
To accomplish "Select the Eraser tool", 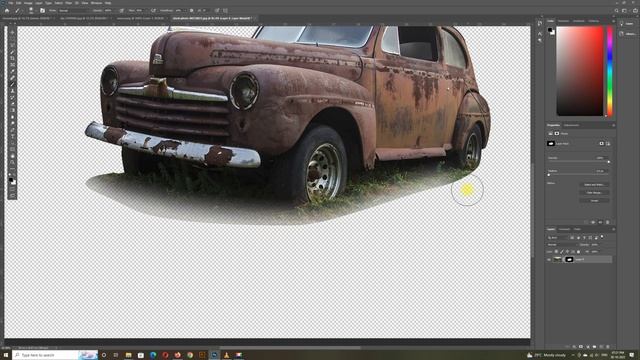I will pos(12,104).
